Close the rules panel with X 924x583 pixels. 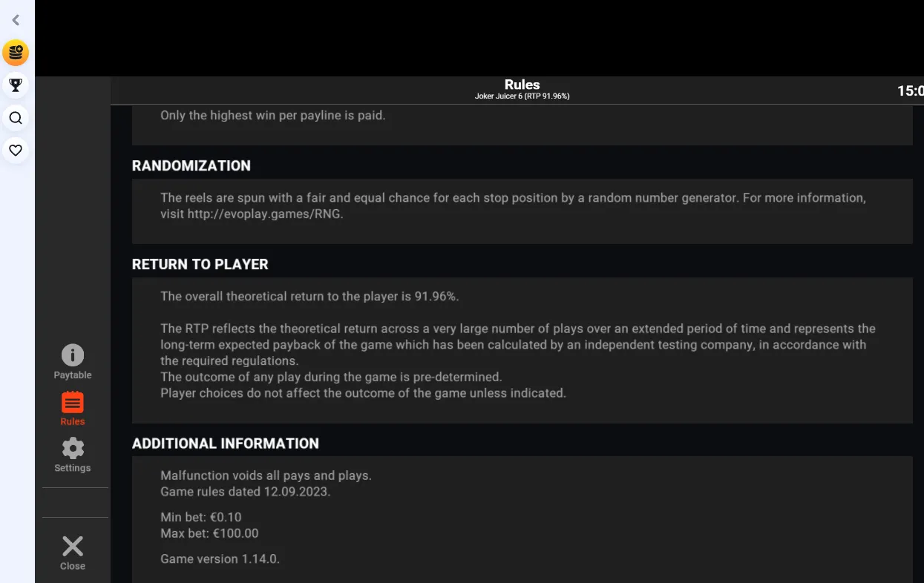pyautogui.click(x=73, y=547)
